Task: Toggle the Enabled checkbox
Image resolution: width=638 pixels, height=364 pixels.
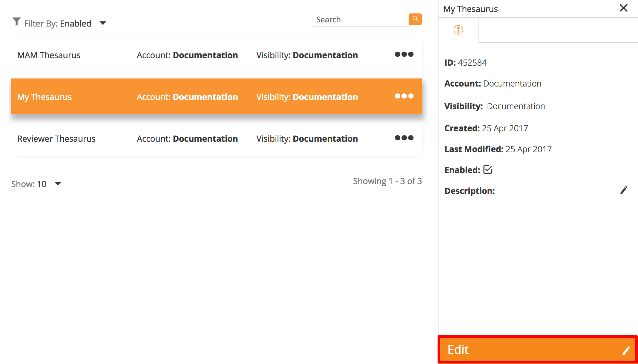Action: coord(487,169)
